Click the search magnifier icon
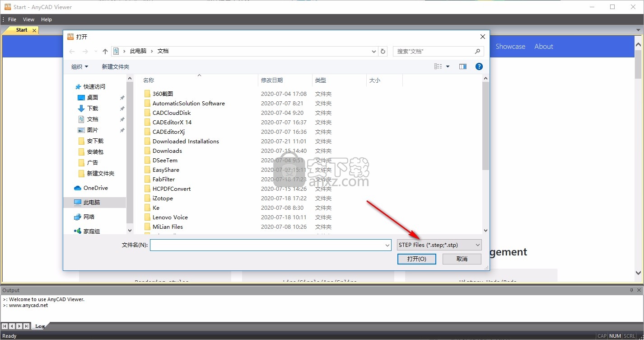This screenshot has height=340, width=644. coord(478,52)
